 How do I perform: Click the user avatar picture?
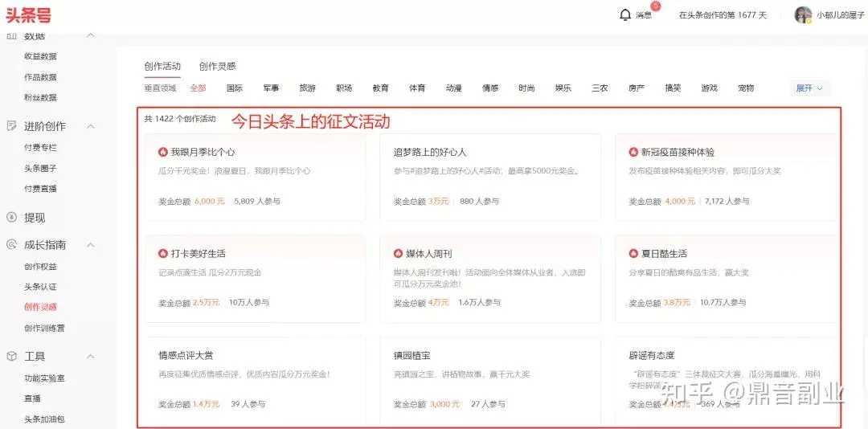(x=802, y=15)
